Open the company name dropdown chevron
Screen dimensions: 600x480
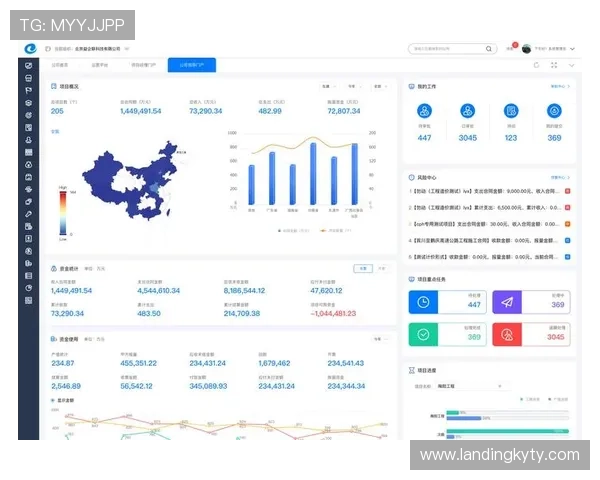(x=127, y=49)
